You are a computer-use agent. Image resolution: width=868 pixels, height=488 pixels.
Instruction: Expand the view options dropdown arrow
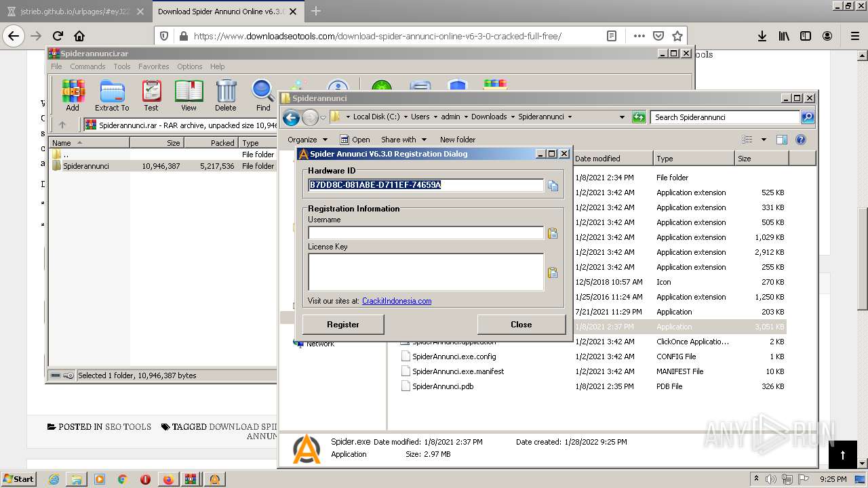(764, 140)
